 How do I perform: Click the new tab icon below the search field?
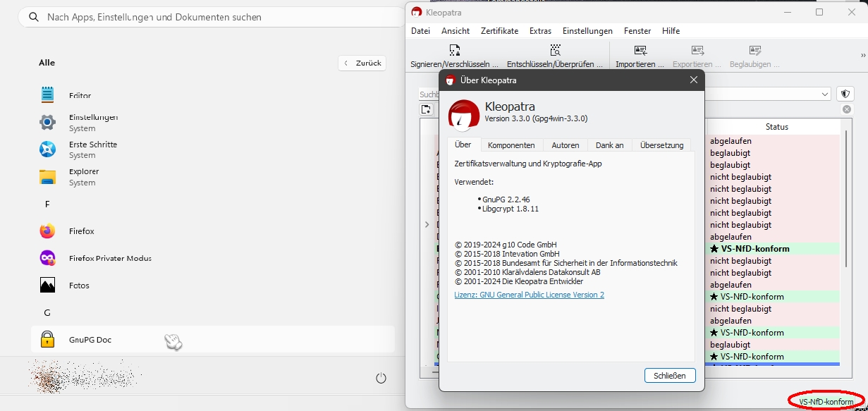point(426,109)
